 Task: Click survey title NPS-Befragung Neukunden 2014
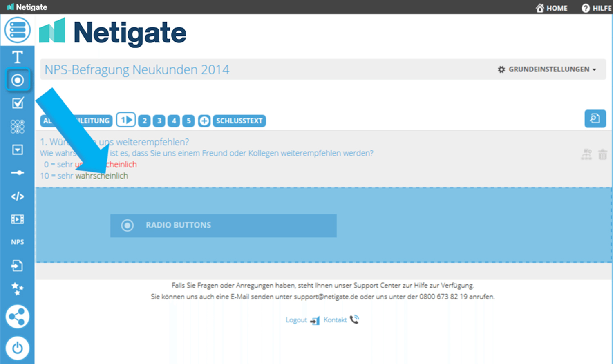pos(137,69)
